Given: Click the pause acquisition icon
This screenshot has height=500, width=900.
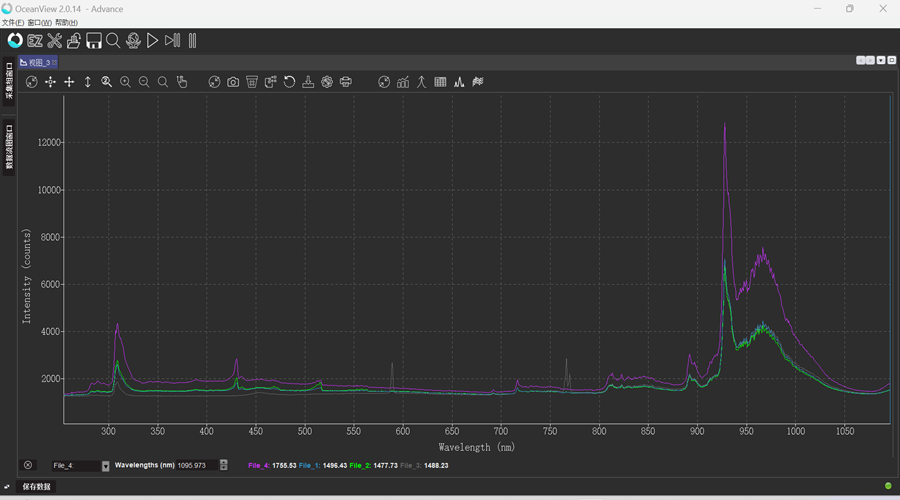Looking at the screenshot, I should (x=192, y=41).
